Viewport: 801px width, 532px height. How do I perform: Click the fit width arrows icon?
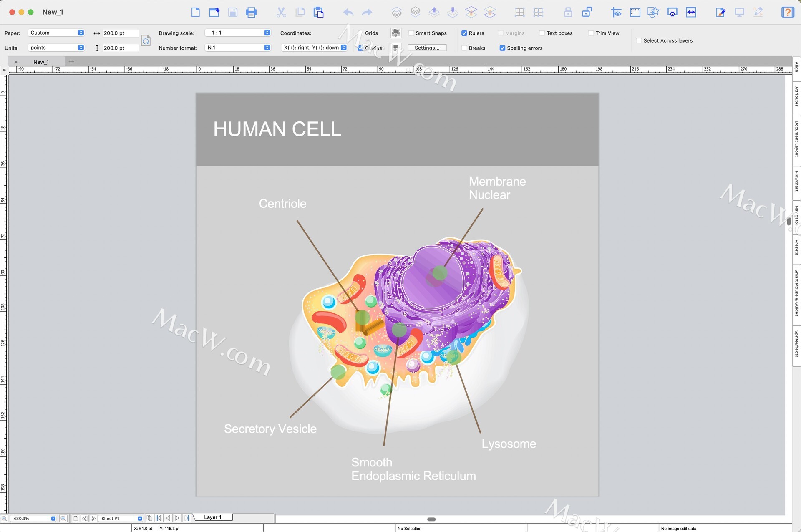tap(691, 12)
